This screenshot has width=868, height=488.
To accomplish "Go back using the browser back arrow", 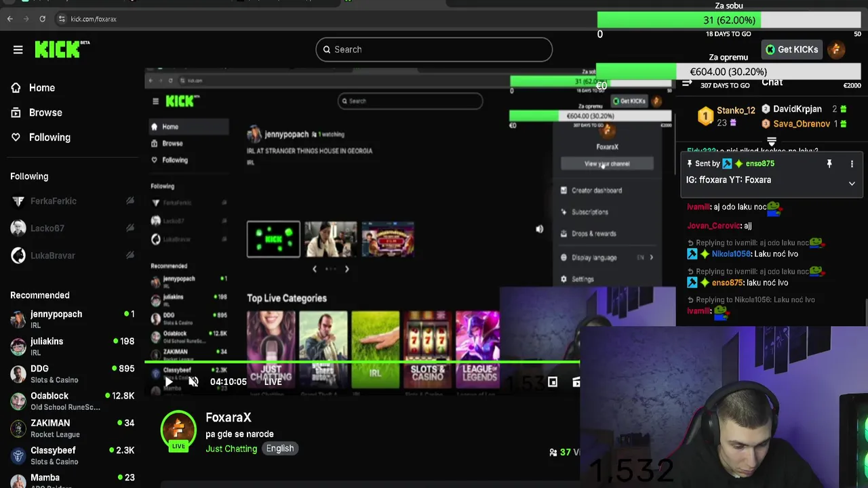I will click(x=10, y=19).
